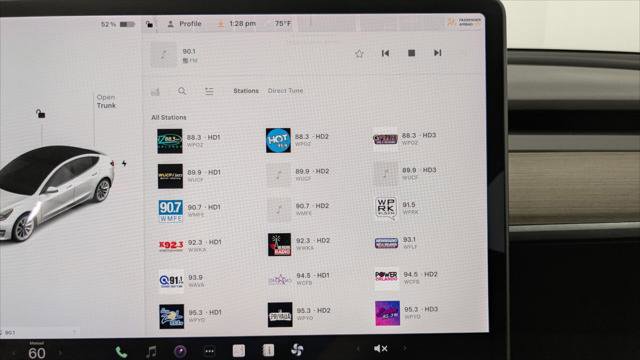Open the Profile menu
Screen dimensions: 640x360
pyautogui.click(x=185, y=24)
